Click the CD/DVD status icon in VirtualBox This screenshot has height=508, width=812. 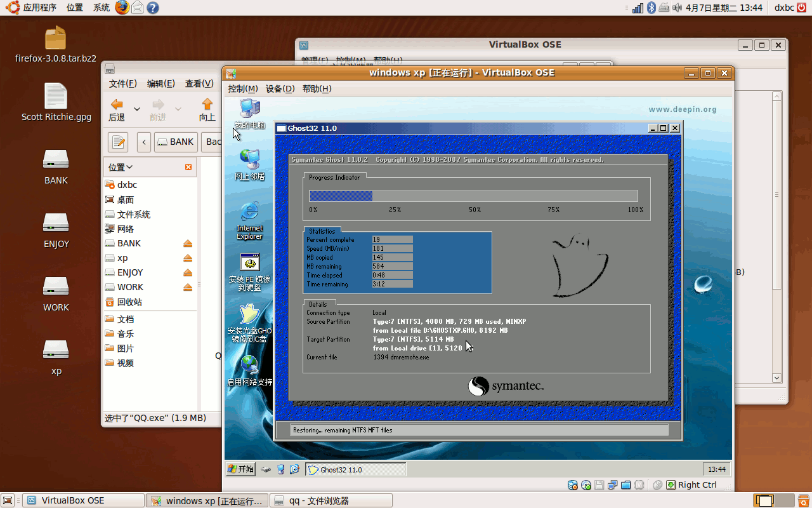tap(586, 485)
